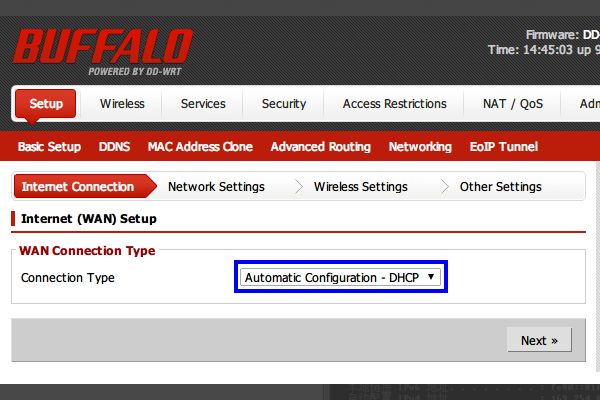Jump to Wireless Settings step
The height and width of the screenshot is (400, 600).
360,187
